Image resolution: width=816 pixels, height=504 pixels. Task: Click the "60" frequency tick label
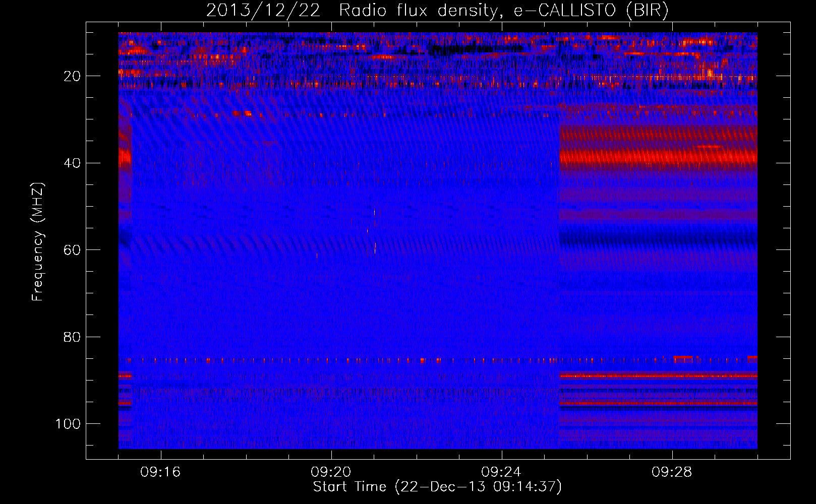tap(72, 250)
